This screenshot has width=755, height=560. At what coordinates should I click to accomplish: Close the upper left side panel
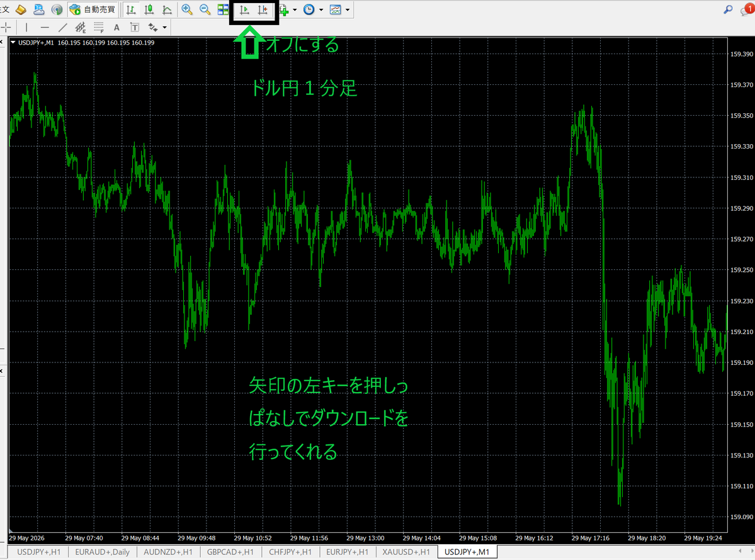[x=1, y=42]
